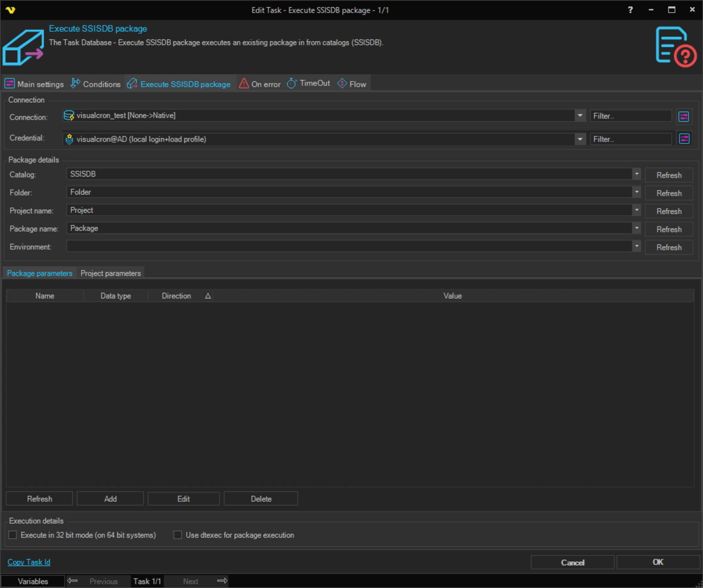Click the Cancel button
The image size is (703, 588).
coord(572,562)
